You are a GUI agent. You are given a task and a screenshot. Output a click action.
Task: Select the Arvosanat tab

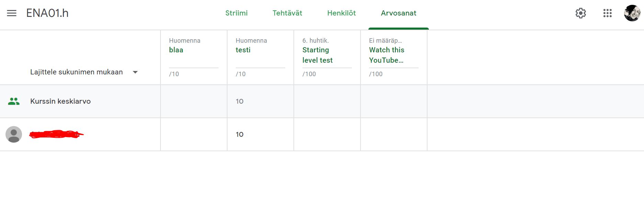[398, 13]
